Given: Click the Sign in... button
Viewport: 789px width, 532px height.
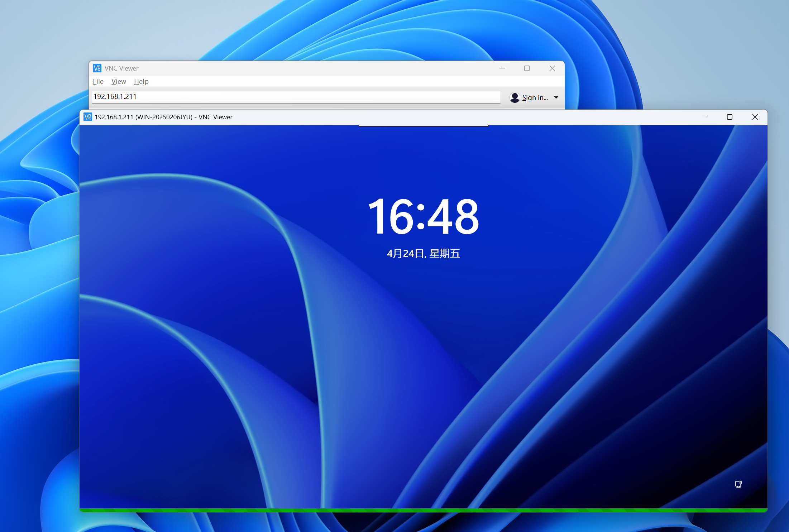Looking at the screenshot, I should (x=535, y=97).
